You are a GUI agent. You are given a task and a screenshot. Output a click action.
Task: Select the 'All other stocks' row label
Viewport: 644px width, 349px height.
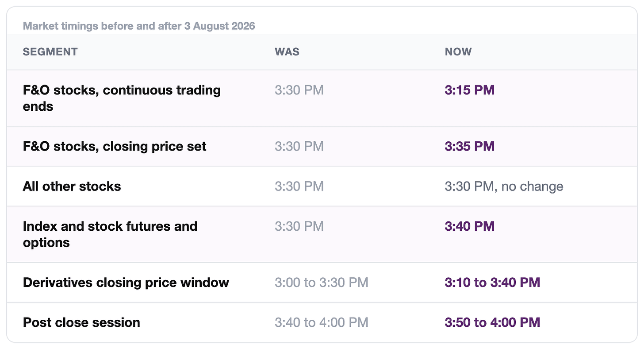[72, 186]
